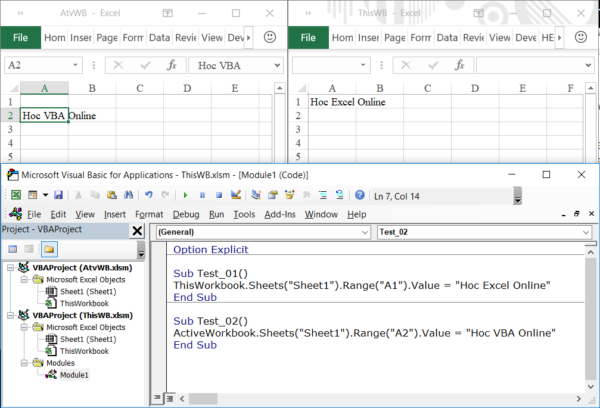The width and height of the screenshot is (600, 408).
Task: Open the Debug menu
Action: [186, 214]
